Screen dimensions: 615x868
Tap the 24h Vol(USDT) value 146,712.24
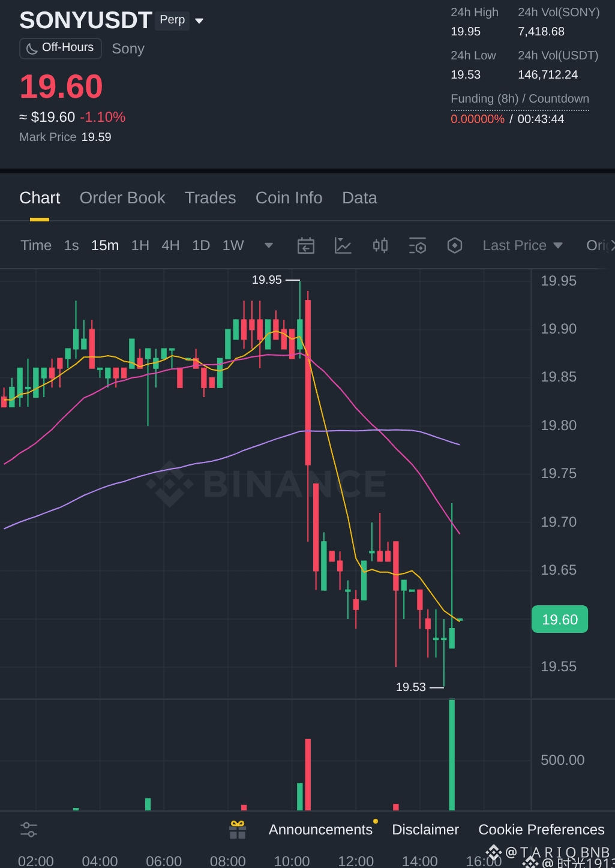pos(548,75)
